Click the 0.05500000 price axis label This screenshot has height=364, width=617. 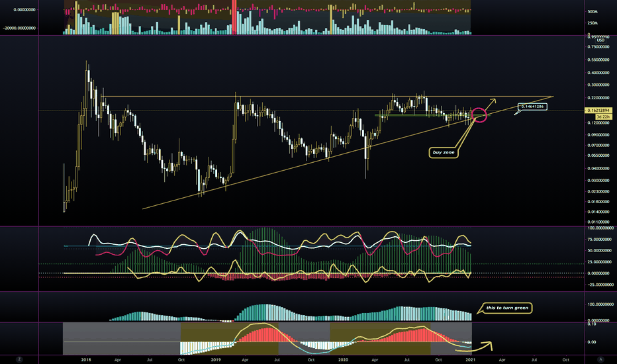pos(598,156)
